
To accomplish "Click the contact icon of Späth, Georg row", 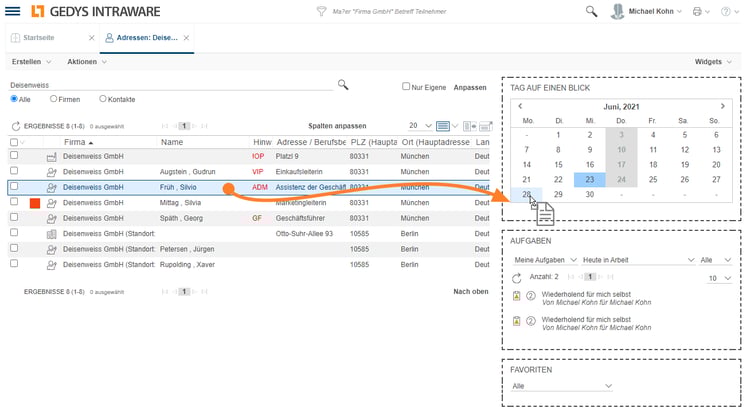I will coord(52,218).
